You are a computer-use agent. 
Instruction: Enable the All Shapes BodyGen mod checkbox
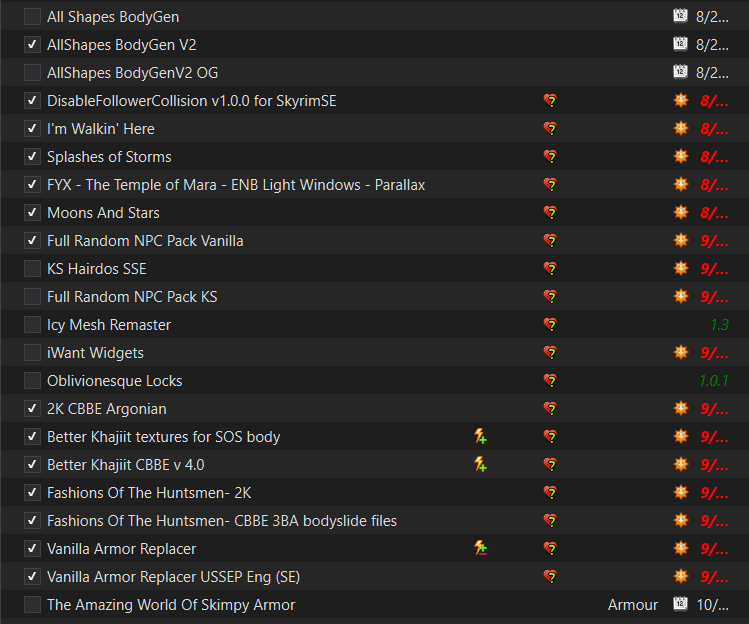tap(32, 17)
